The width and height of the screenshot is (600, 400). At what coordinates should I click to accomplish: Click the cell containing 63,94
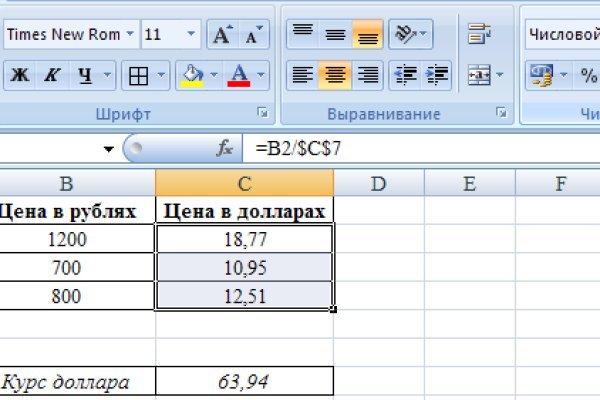point(245,381)
